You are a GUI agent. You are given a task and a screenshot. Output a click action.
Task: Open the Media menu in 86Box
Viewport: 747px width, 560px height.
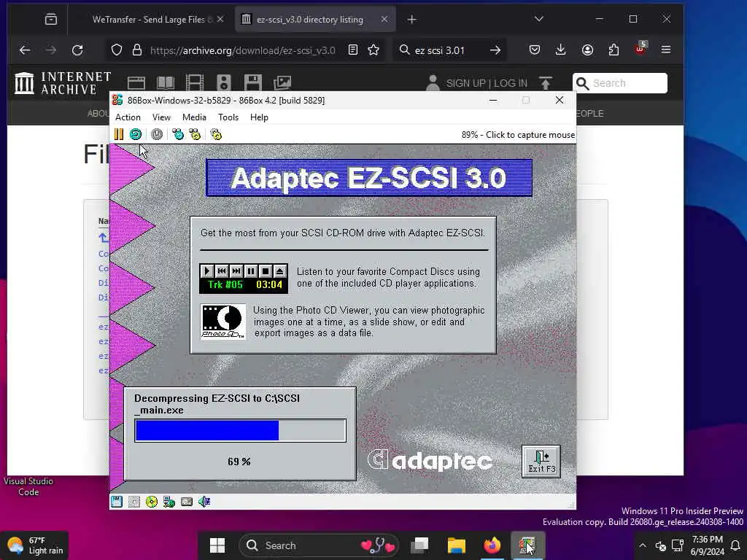194,117
